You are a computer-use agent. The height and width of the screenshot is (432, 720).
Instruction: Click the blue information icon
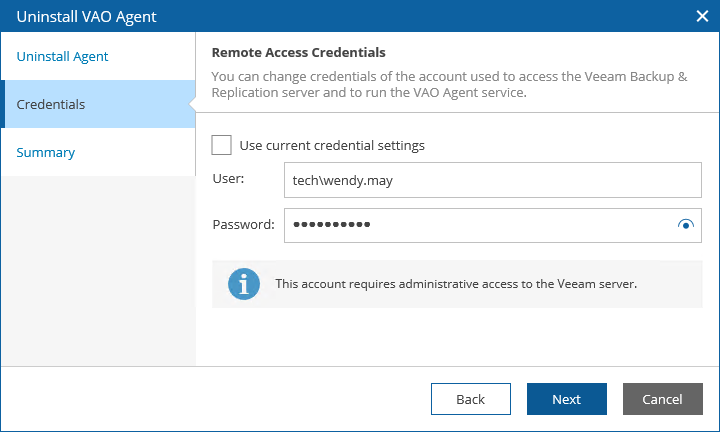[x=244, y=283]
